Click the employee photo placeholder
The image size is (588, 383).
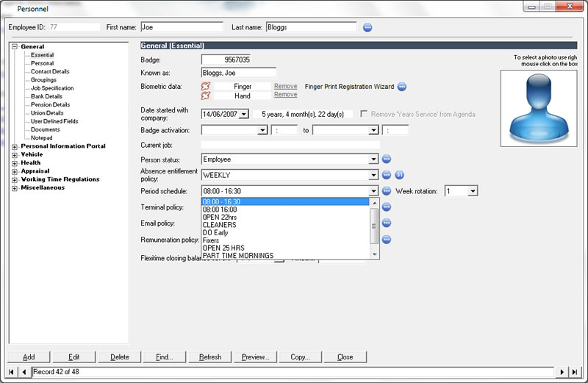coord(539,108)
